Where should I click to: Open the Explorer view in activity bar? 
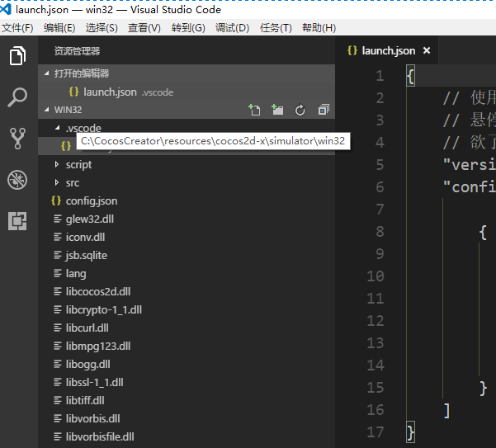click(17, 56)
